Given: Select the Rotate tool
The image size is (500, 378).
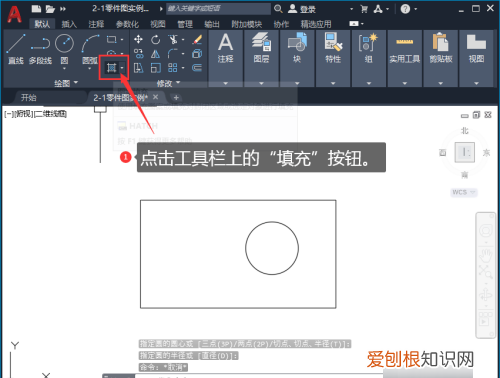Looking at the screenshot, I should 155,40.
